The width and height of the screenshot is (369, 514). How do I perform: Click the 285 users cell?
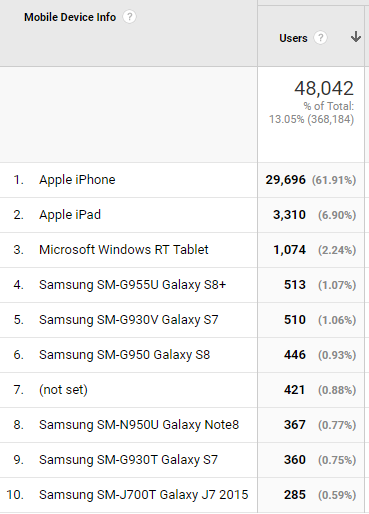(295, 495)
